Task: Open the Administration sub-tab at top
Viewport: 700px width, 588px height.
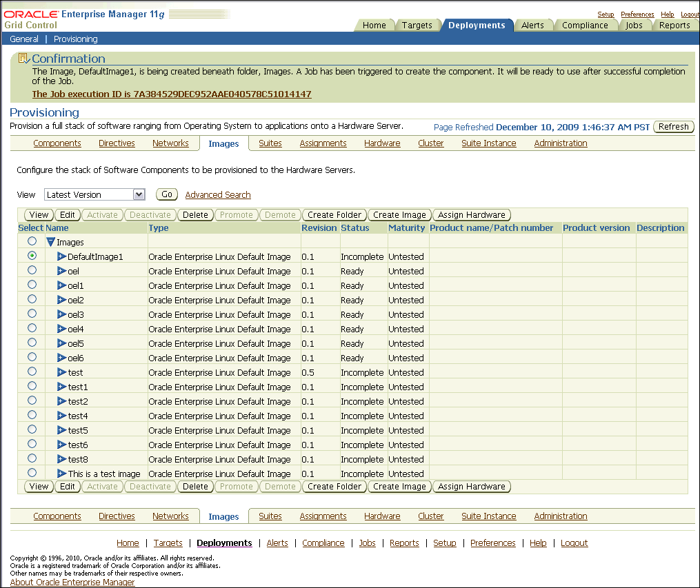Action: click(561, 143)
